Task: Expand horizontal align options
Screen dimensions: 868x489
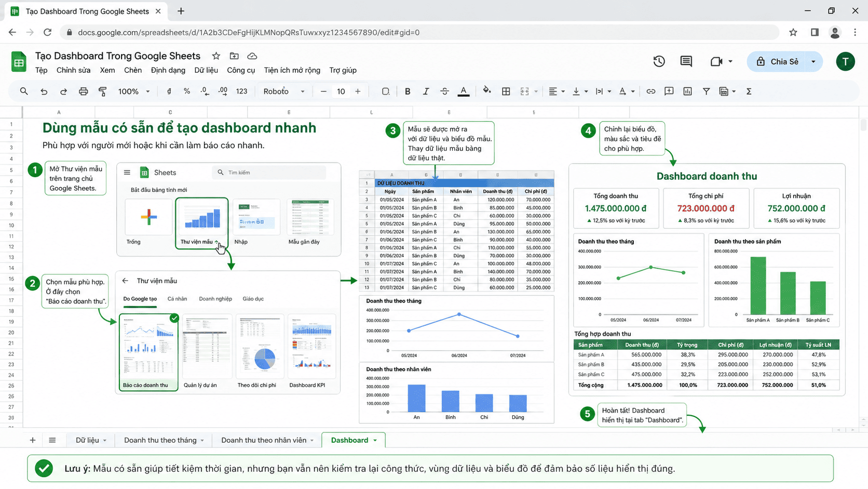Action: pyautogui.click(x=563, y=91)
